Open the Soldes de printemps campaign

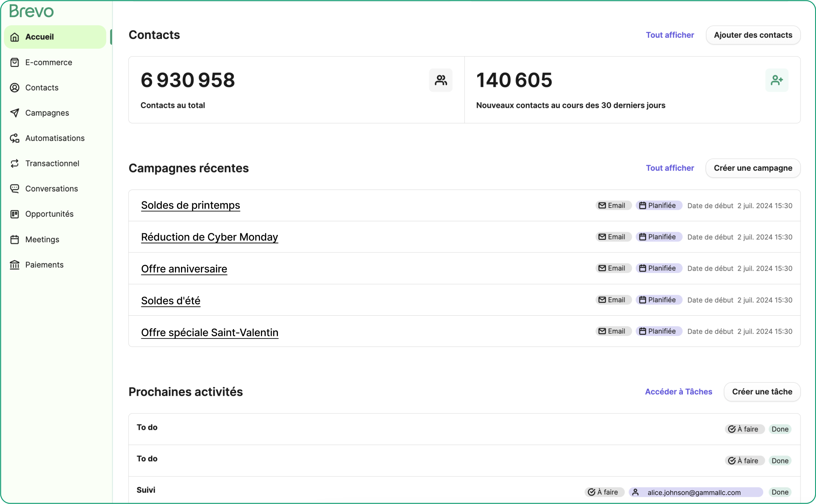190,205
